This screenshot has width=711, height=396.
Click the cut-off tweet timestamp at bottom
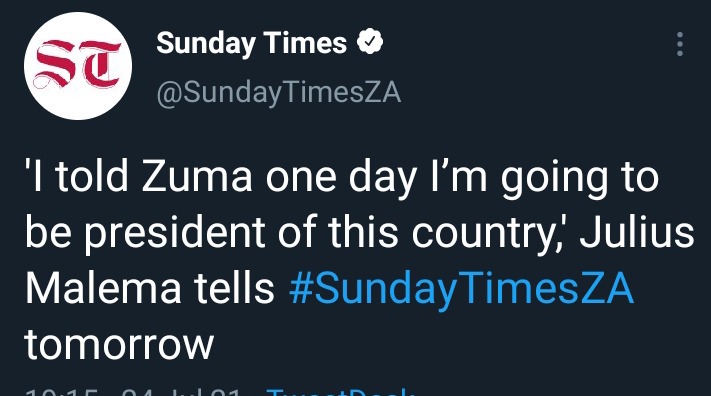pos(132,392)
